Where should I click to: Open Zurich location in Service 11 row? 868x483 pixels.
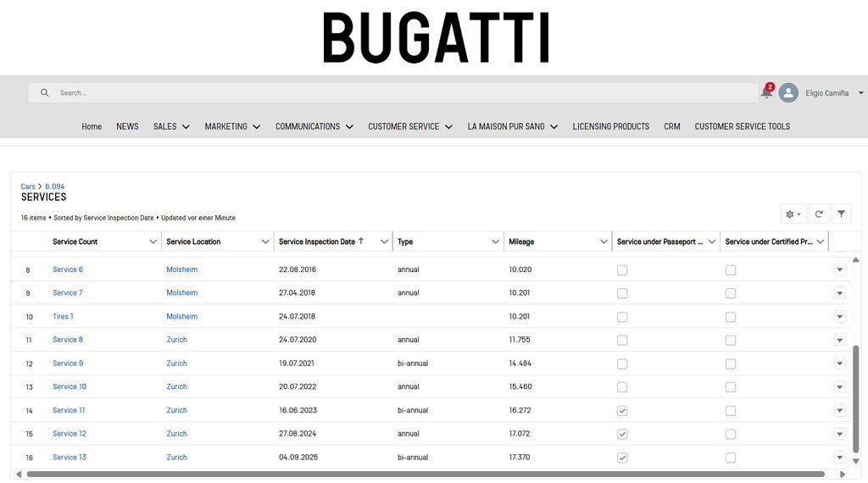(176, 410)
